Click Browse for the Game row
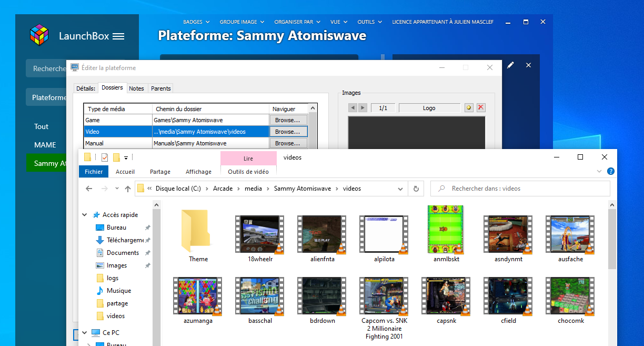Screen dimensions: 644x346 (288, 120)
